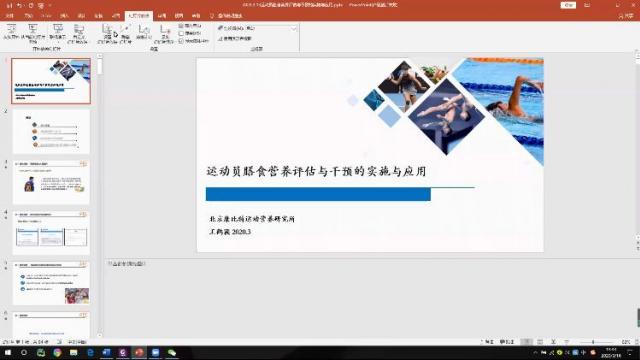Adjust the zoom slider in status bar
The height and width of the screenshot is (360, 640).
(593, 342)
